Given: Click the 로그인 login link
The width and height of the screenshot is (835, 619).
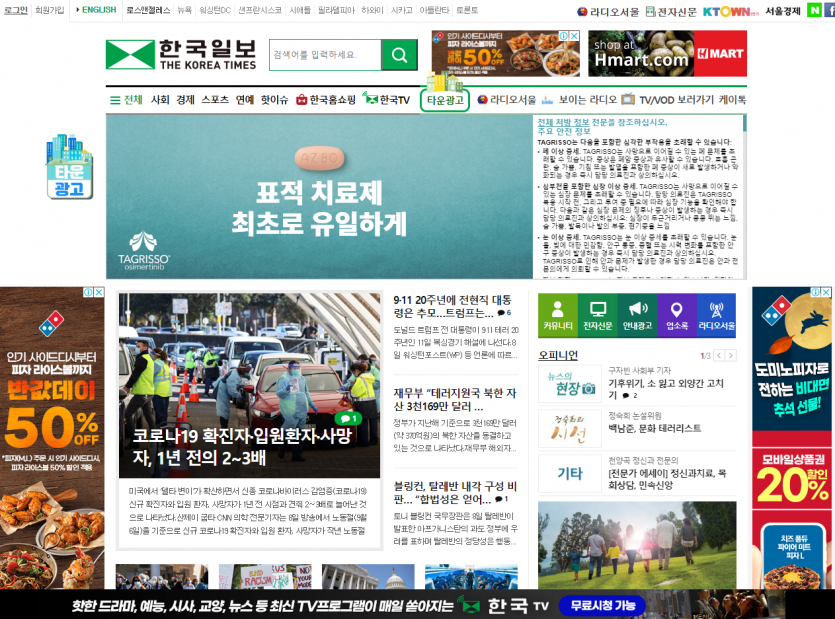Looking at the screenshot, I should coord(16,10).
